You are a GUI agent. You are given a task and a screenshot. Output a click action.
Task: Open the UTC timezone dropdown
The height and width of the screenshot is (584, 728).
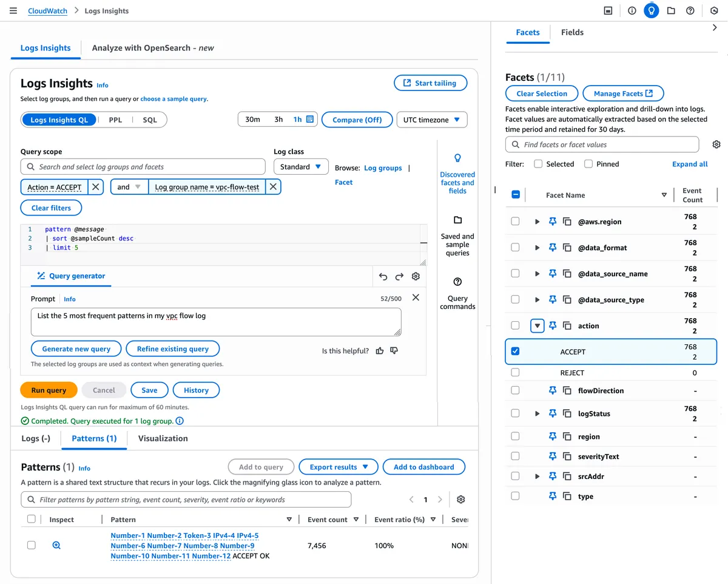(432, 120)
